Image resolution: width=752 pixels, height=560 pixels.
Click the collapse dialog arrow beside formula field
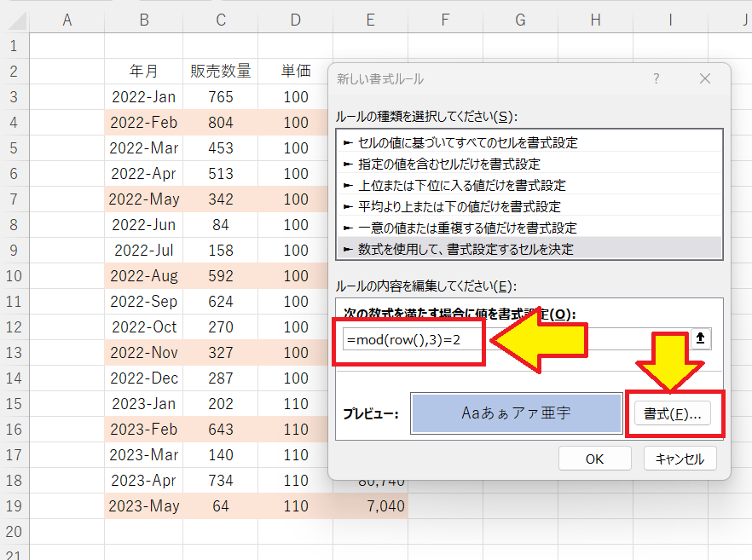pyautogui.click(x=700, y=338)
